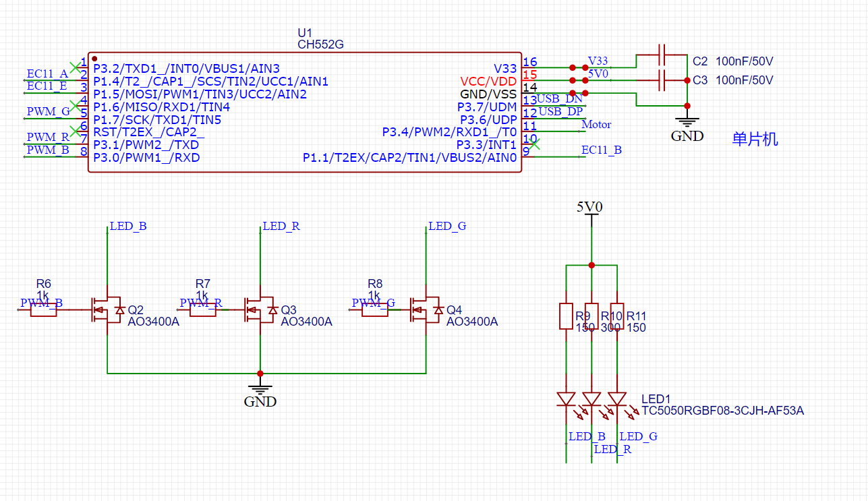
Task: Select capacitor C2 symbol
Action: click(662, 55)
